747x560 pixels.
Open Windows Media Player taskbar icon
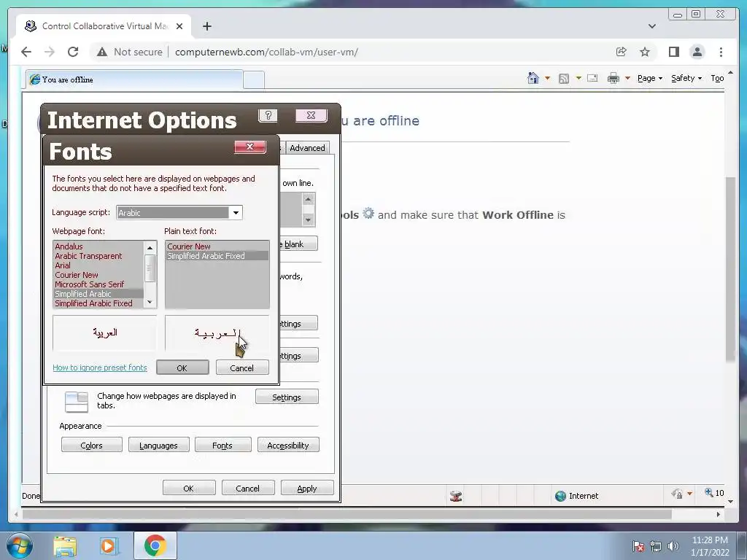[109, 546]
